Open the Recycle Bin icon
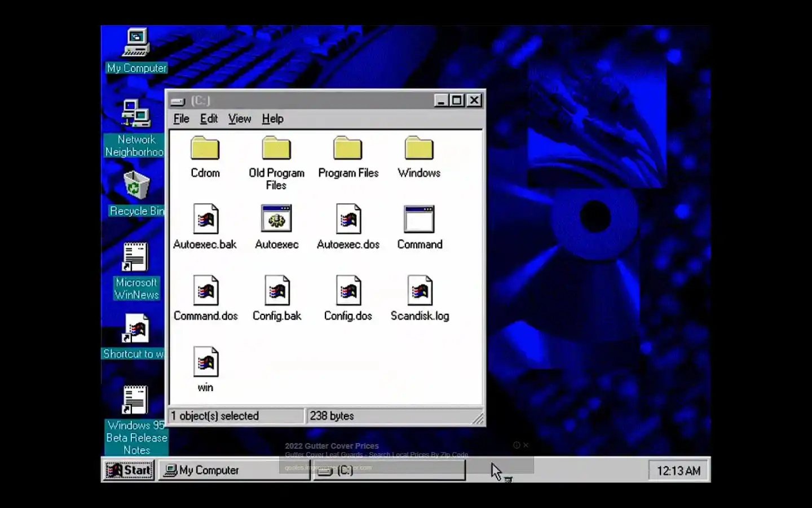This screenshot has height=508, width=812. click(x=136, y=185)
